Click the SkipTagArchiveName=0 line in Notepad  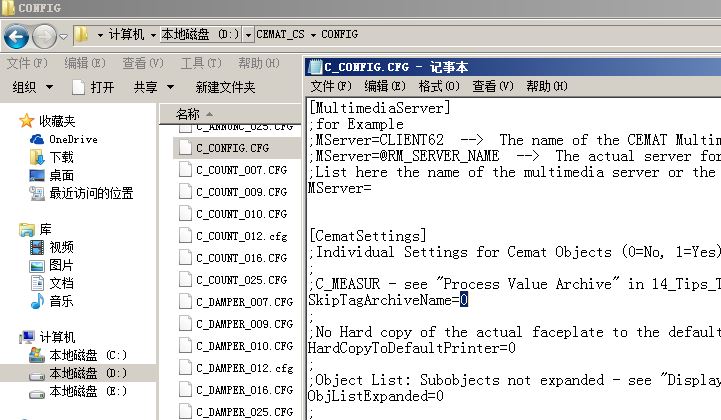[388, 300]
